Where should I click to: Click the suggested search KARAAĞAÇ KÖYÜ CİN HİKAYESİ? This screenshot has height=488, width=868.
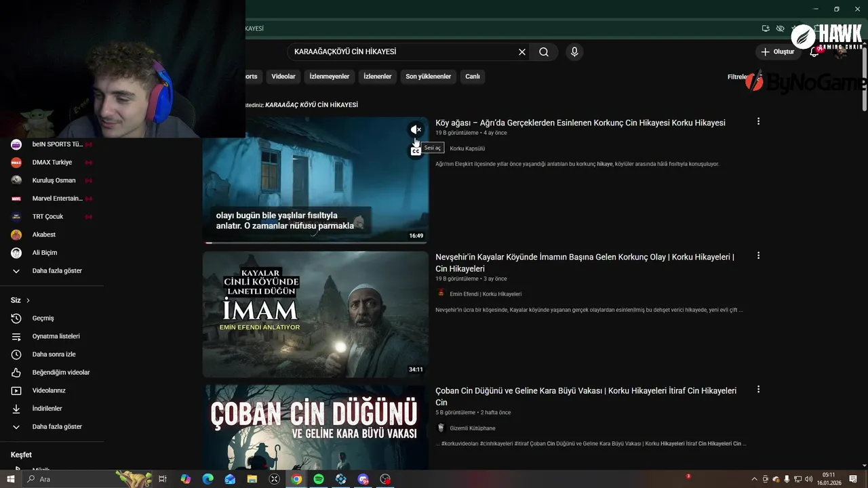[311, 105]
